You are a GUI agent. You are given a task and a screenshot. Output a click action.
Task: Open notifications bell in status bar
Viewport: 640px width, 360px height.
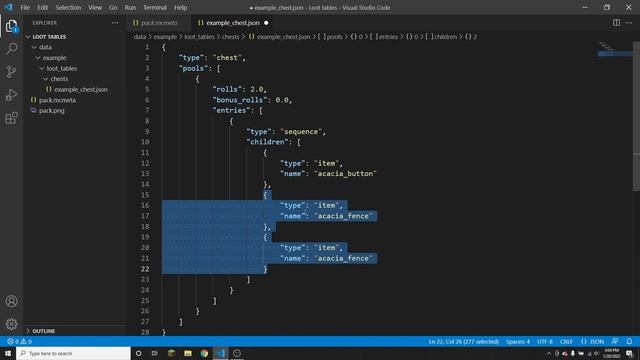point(629,342)
